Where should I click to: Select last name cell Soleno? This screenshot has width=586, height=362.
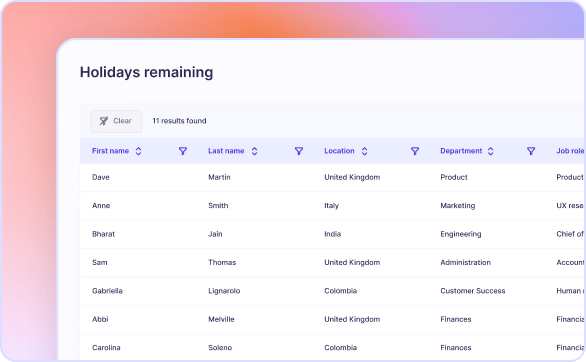click(x=220, y=348)
